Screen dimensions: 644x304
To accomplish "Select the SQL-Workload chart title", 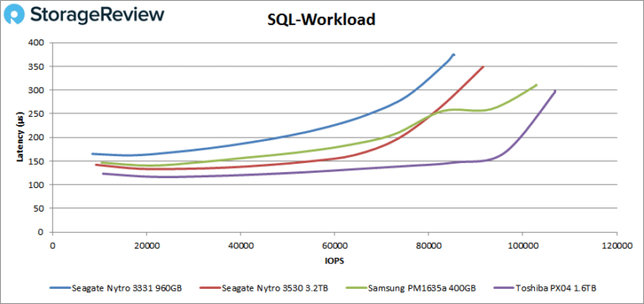I will (322, 19).
